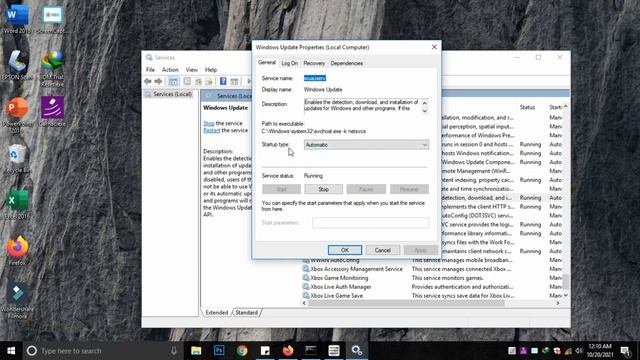The height and width of the screenshot is (360, 640).
Task: Open Firefox desktop shortcut
Action: (x=17, y=250)
